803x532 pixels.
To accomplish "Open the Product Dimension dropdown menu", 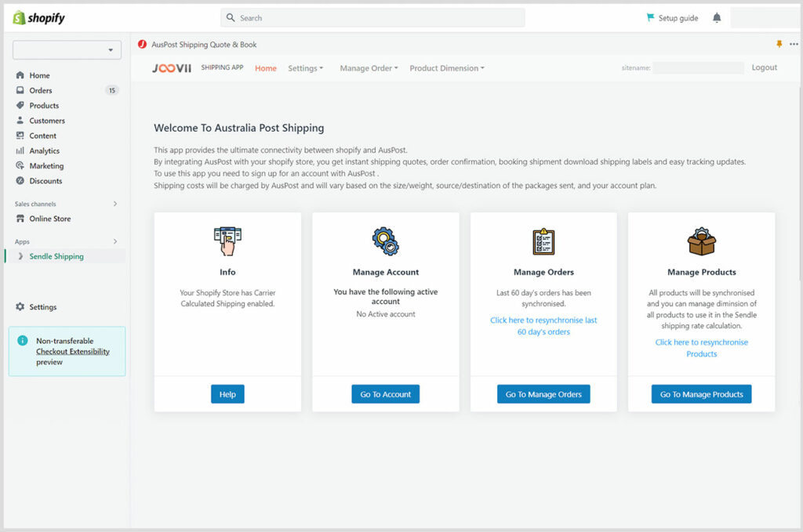I will 446,68.
